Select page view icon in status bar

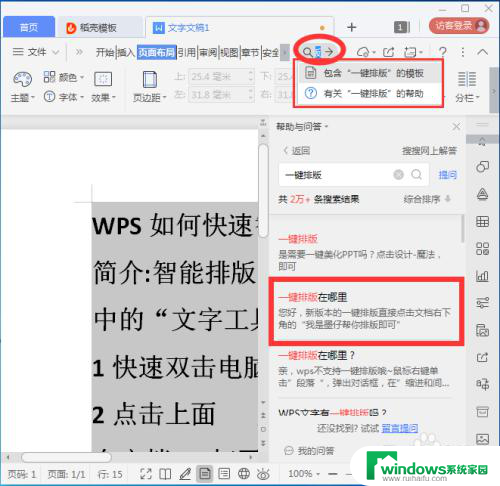coord(205,474)
